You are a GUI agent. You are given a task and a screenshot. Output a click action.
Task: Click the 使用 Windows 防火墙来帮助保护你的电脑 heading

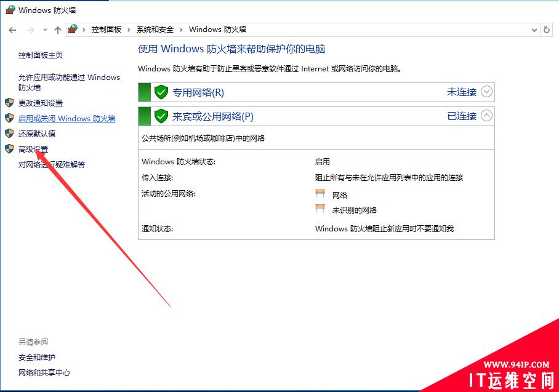coord(231,49)
